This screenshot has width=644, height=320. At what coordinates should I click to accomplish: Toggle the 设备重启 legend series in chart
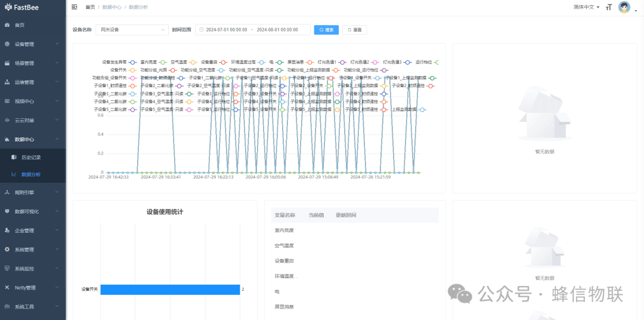click(x=214, y=62)
